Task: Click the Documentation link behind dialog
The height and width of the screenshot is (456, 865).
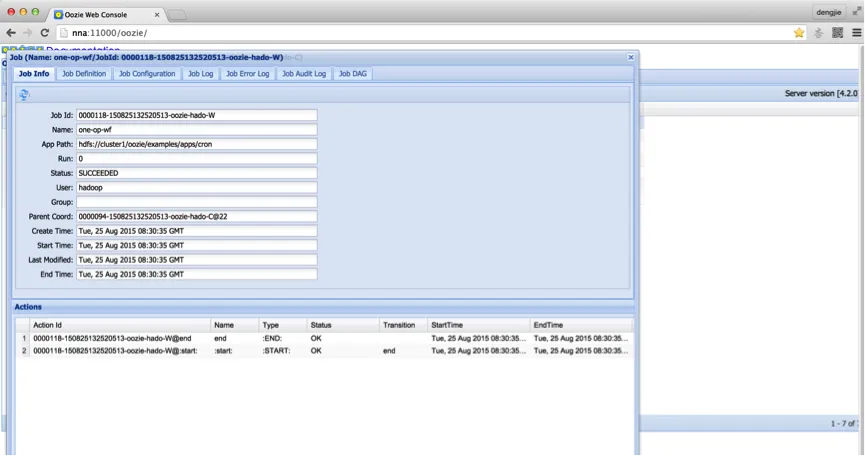Action: [83, 50]
